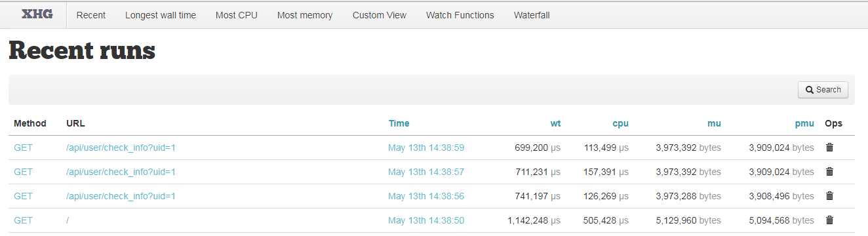Viewport: 868px width, 236px height.
Task: Select the 157,391 µs cpu value
Action: (606, 172)
